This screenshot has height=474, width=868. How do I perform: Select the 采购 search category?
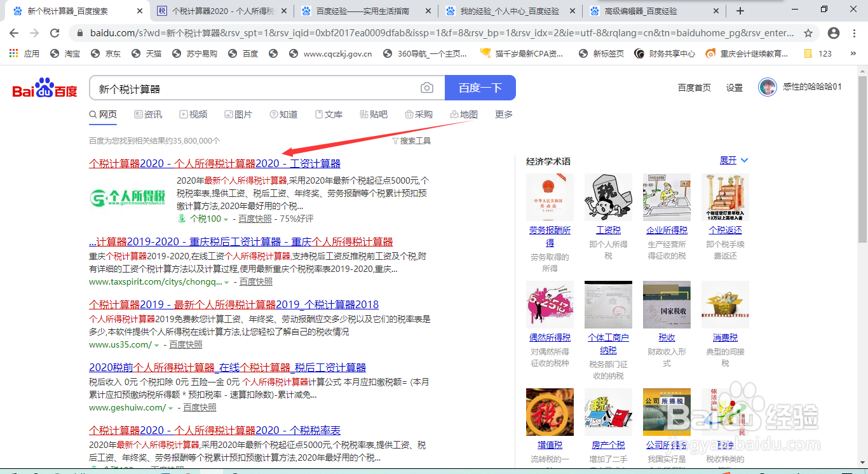point(419,114)
